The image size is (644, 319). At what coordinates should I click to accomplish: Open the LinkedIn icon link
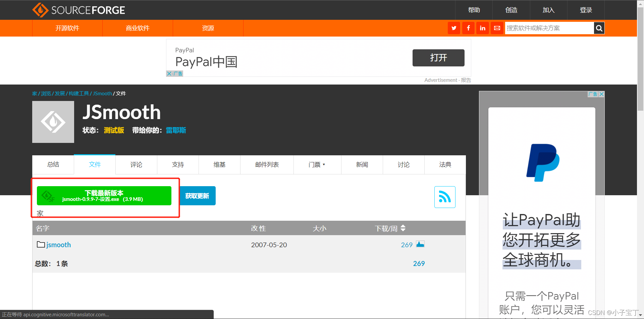[482, 28]
